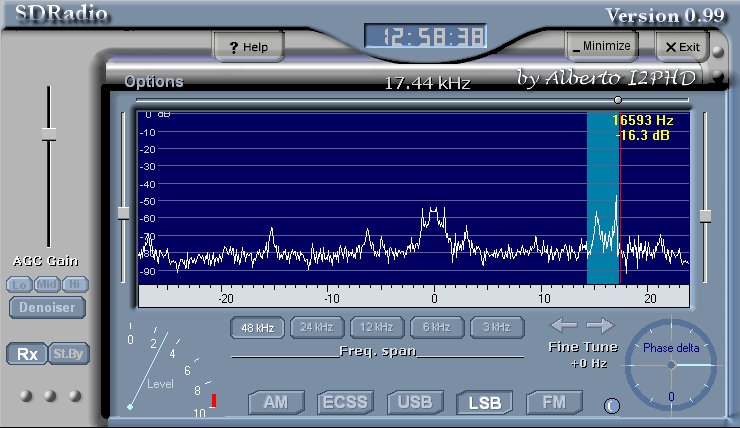Click the small round indicator beside Phase delta

click(x=612, y=405)
